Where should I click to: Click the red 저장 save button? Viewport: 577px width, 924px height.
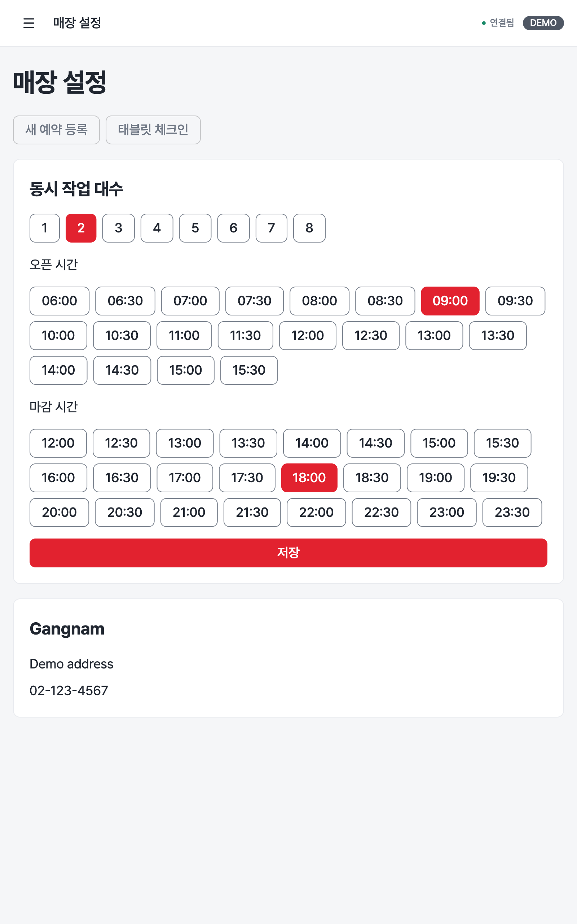pyautogui.click(x=288, y=553)
